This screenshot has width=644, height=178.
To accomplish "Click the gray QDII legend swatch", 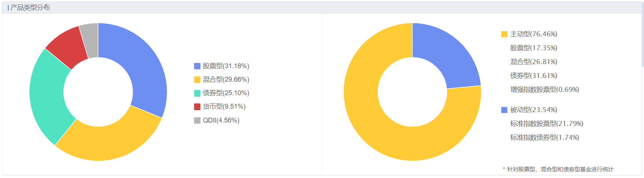I will click(197, 120).
